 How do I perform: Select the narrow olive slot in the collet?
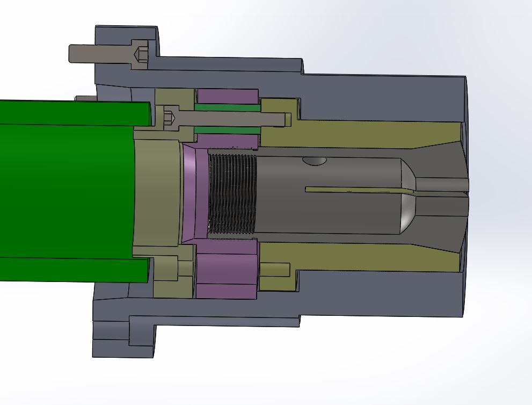[360, 190]
